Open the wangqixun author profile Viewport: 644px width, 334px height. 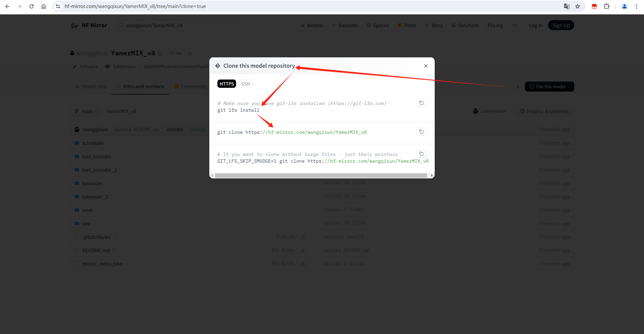click(x=92, y=53)
